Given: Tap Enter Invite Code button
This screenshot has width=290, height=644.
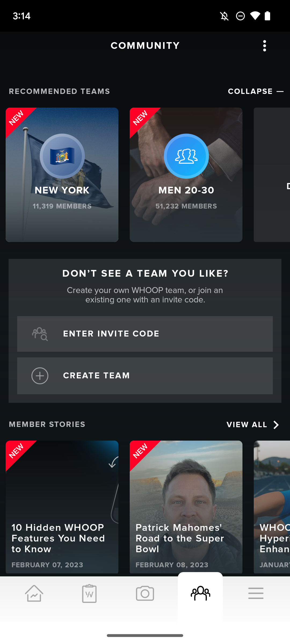Looking at the screenshot, I should click(x=145, y=334).
